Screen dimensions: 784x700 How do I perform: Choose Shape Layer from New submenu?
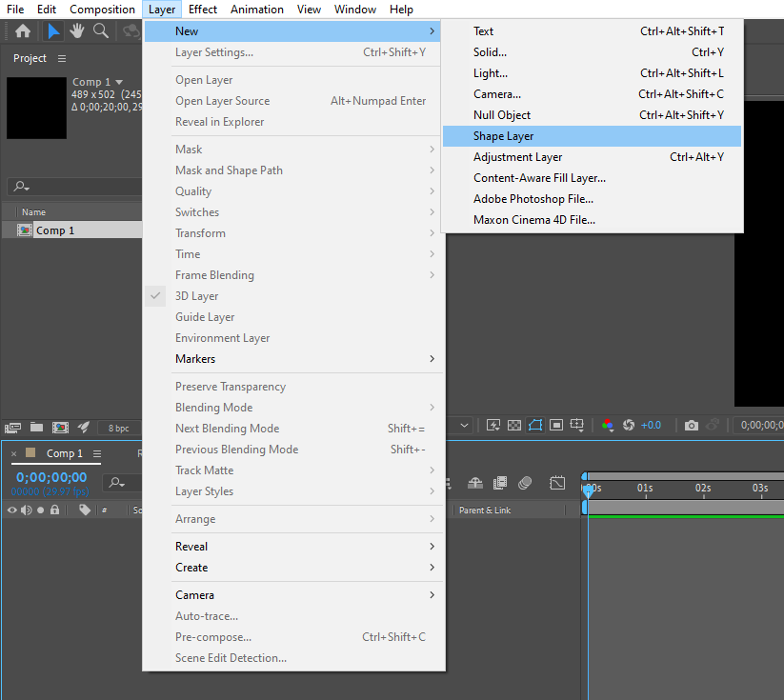click(x=503, y=136)
